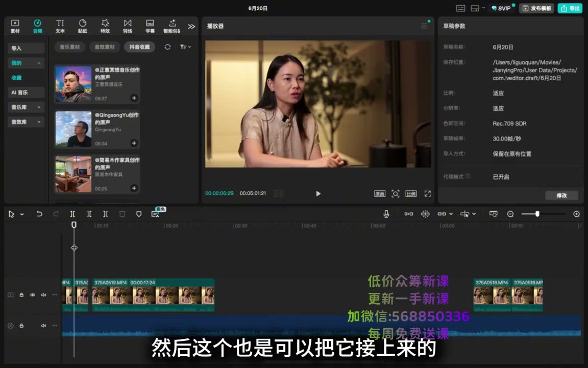Refresh the Douyin favorites list
This screenshot has width=588, height=368.
167,47
